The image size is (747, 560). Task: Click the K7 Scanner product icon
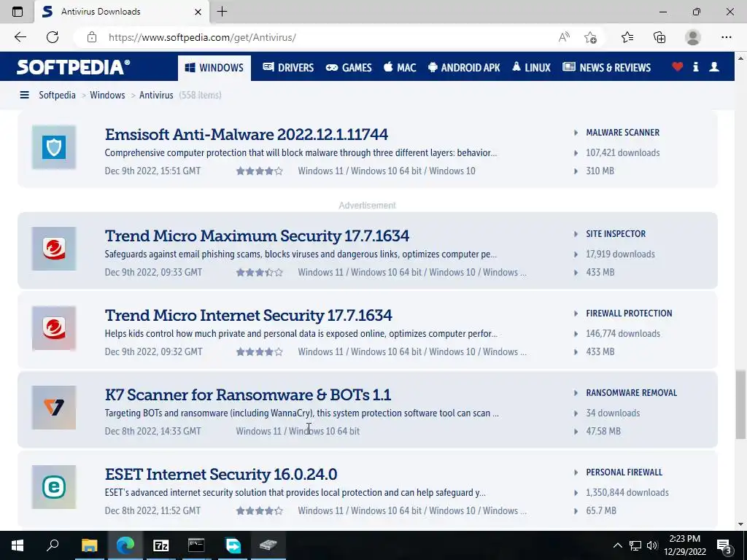[x=54, y=408]
